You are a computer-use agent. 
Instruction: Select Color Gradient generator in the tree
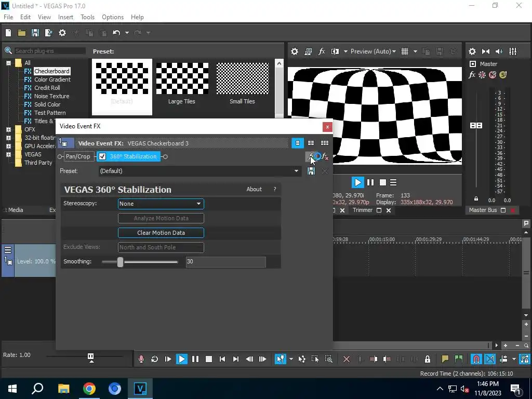click(52, 79)
